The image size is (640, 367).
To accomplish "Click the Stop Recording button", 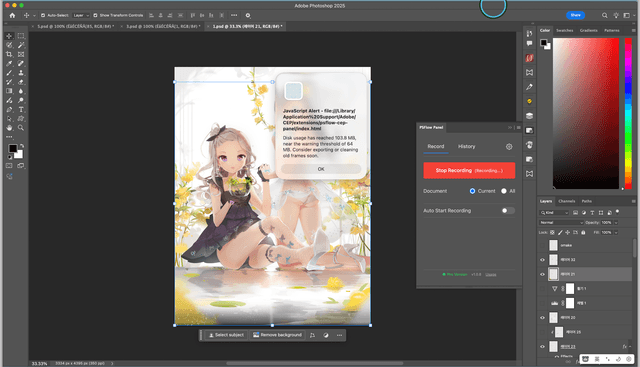I will point(469,171).
